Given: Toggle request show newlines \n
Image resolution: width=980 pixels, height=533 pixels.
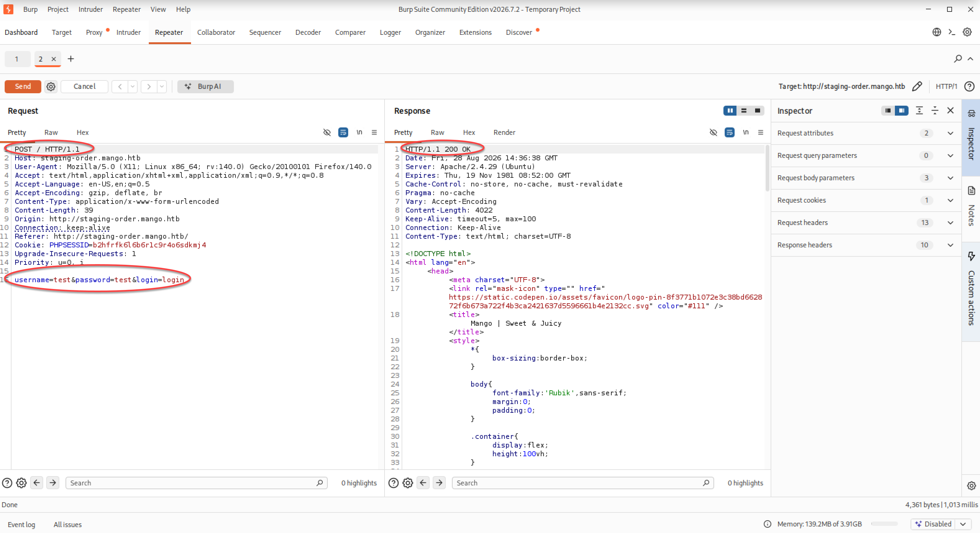Looking at the screenshot, I should [359, 132].
